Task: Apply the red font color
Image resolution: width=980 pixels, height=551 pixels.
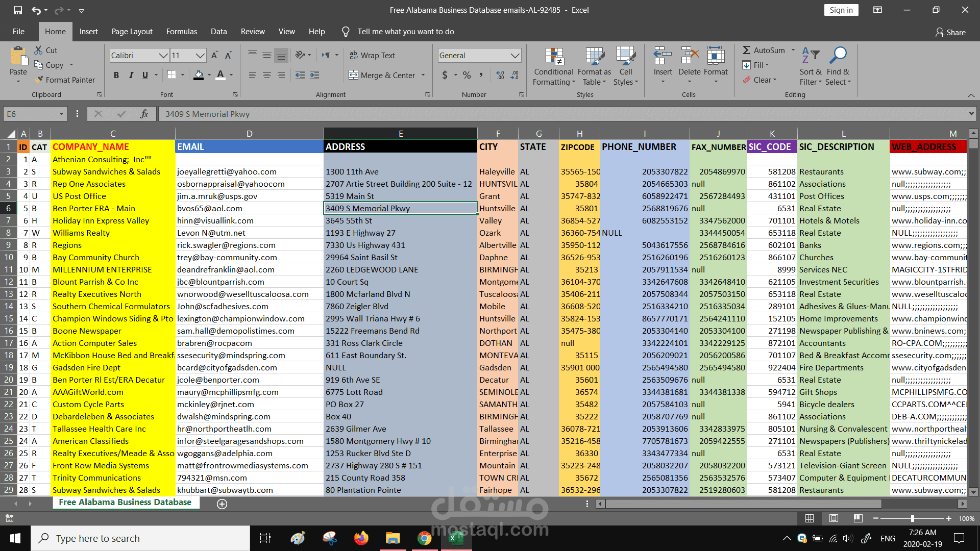Action: click(220, 75)
